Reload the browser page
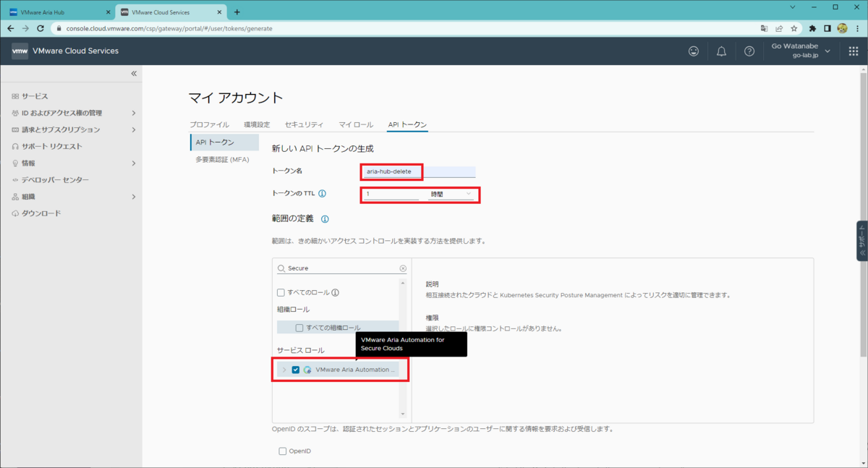Image resolution: width=868 pixels, height=468 pixels. (41, 28)
